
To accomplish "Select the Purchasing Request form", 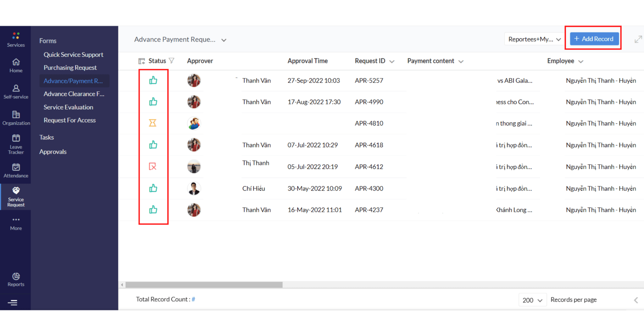I will tap(70, 67).
